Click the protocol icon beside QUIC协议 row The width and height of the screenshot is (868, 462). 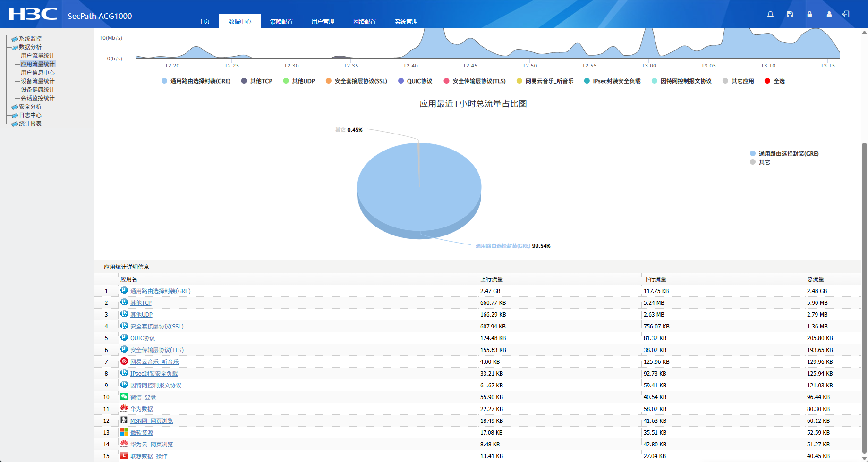click(x=124, y=337)
